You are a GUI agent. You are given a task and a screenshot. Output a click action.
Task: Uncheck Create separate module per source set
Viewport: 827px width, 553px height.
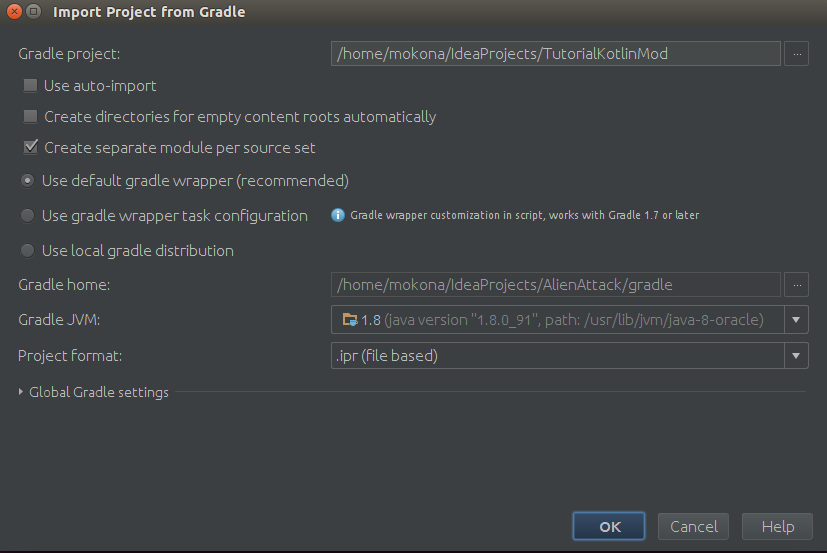coord(31,147)
